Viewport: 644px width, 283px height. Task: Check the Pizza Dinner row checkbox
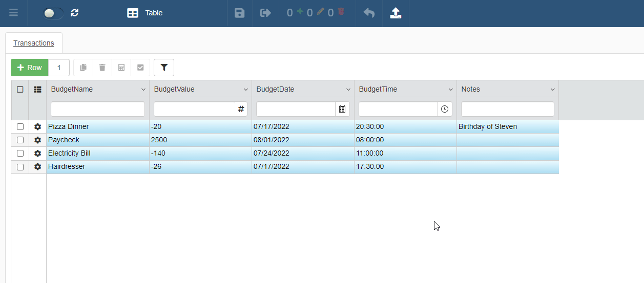(20, 126)
